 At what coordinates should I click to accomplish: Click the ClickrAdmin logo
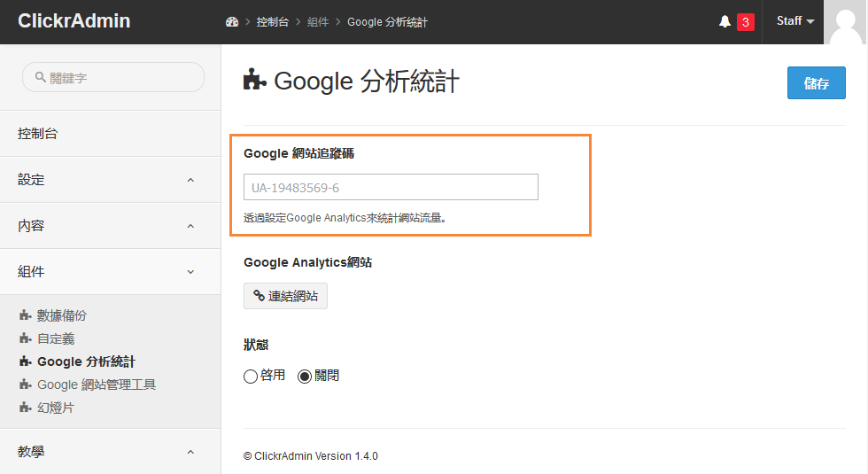click(74, 21)
